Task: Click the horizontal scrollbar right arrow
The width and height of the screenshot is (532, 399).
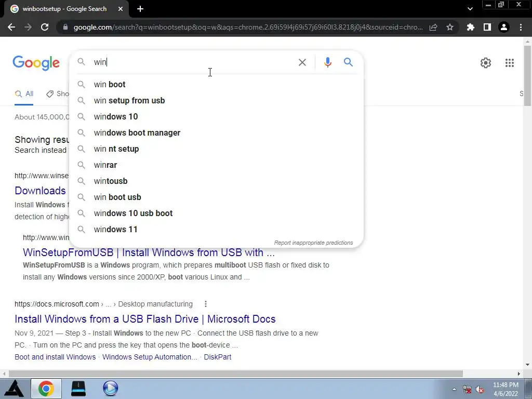Action: coord(518,374)
